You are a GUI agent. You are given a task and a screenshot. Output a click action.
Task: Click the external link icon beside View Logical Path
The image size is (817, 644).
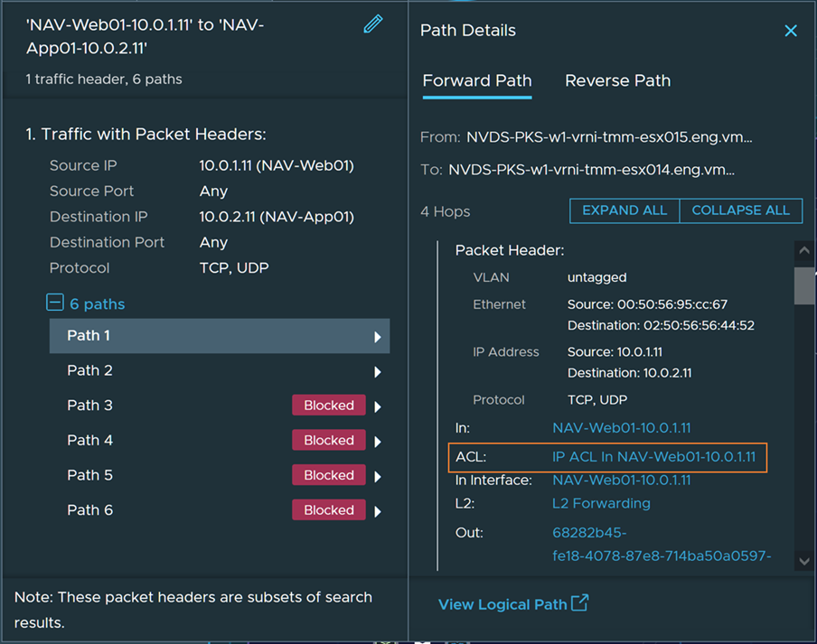tap(580, 602)
